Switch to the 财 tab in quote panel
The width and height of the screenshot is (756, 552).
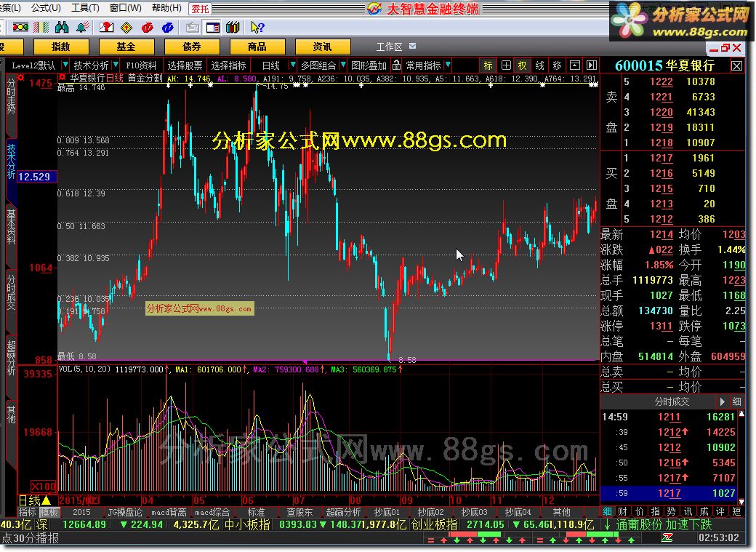point(622,511)
